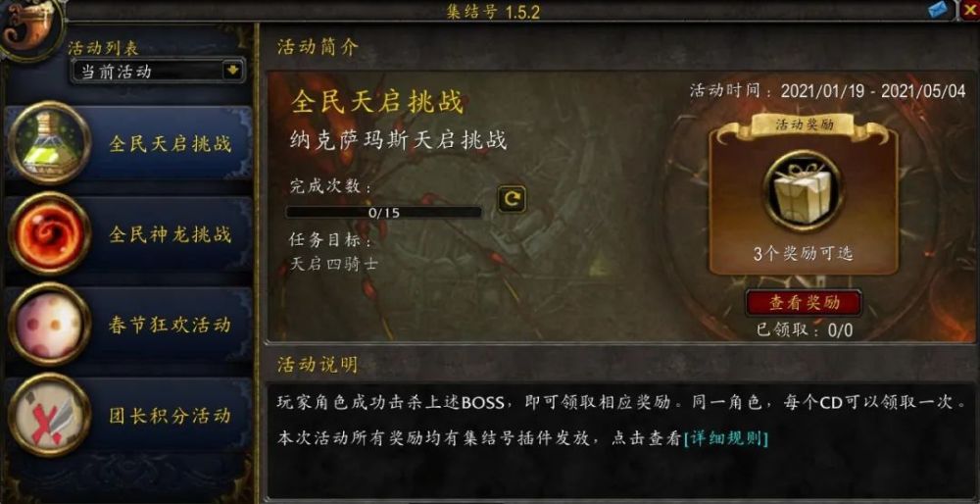Click the red dragon swirl icon

[50, 233]
